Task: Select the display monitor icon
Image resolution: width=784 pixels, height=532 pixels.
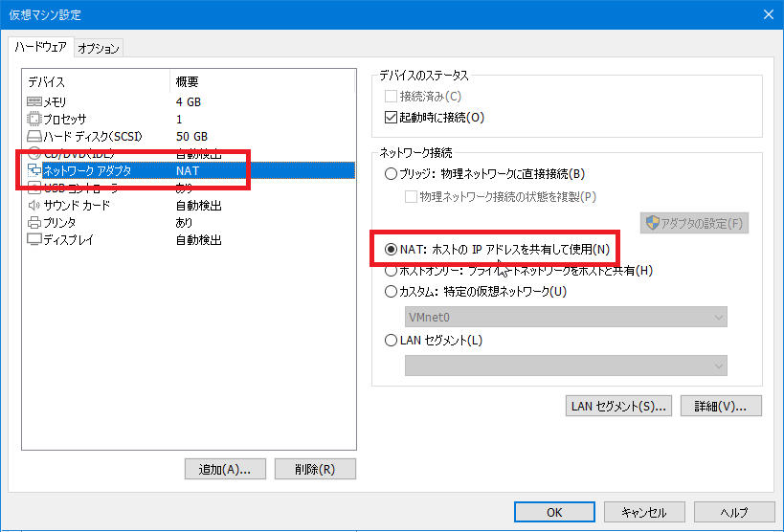Action: pos(34,239)
